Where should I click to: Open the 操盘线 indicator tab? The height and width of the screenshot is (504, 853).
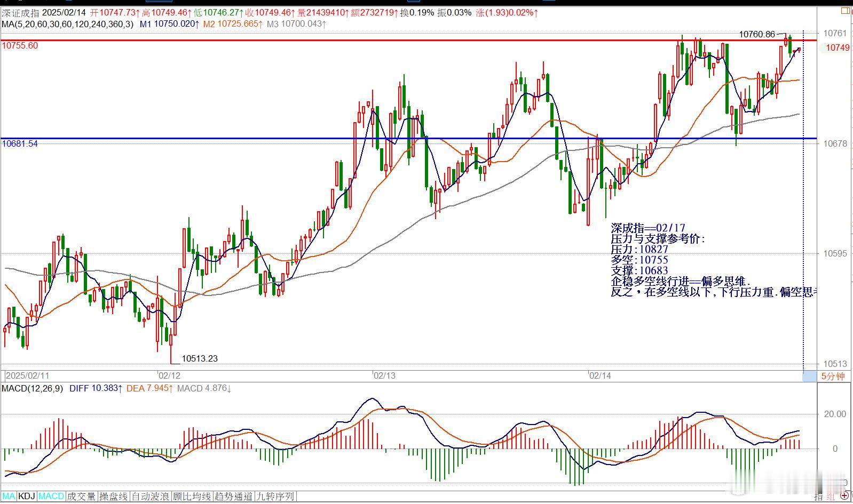[113, 497]
